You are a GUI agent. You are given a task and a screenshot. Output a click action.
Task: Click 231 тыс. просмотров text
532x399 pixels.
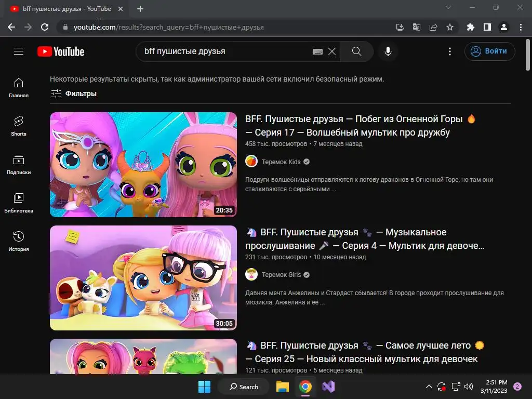pyautogui.click(x=276, y=257)
